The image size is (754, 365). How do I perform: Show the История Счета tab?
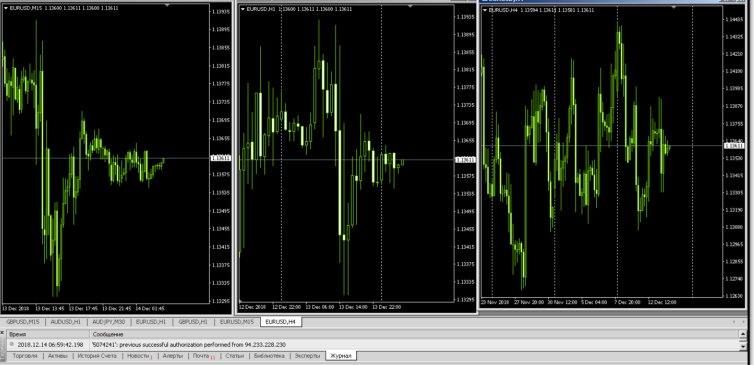pos(97,356)
